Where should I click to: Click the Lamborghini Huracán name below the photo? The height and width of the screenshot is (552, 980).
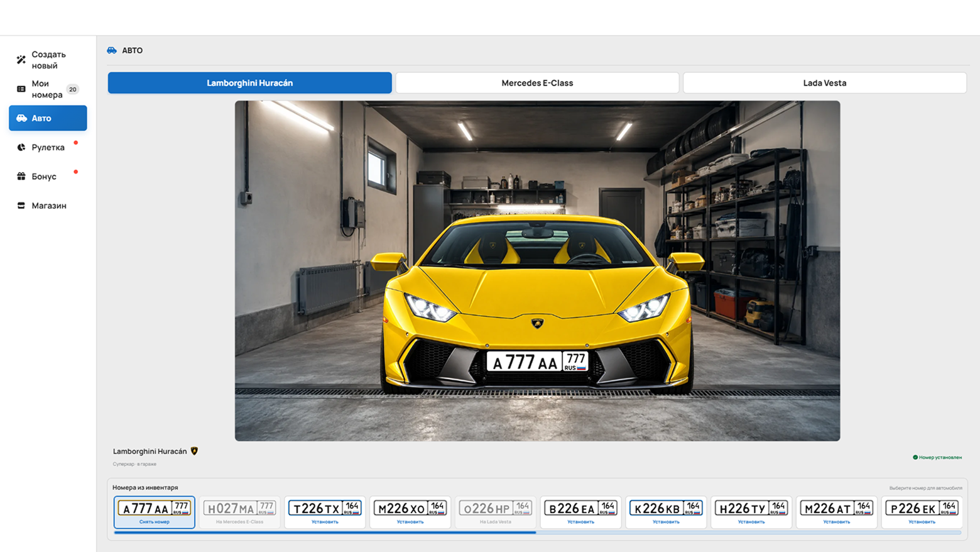point(150,451)
